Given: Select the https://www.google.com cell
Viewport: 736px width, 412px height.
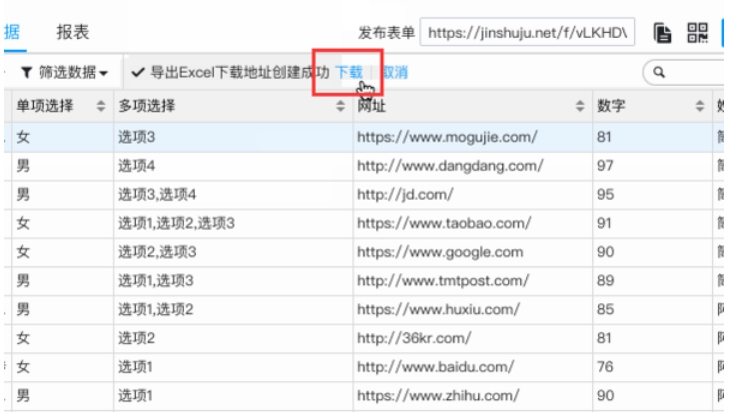Looking at the screenshot, I should pyautogui.click(x=439, y=252).
